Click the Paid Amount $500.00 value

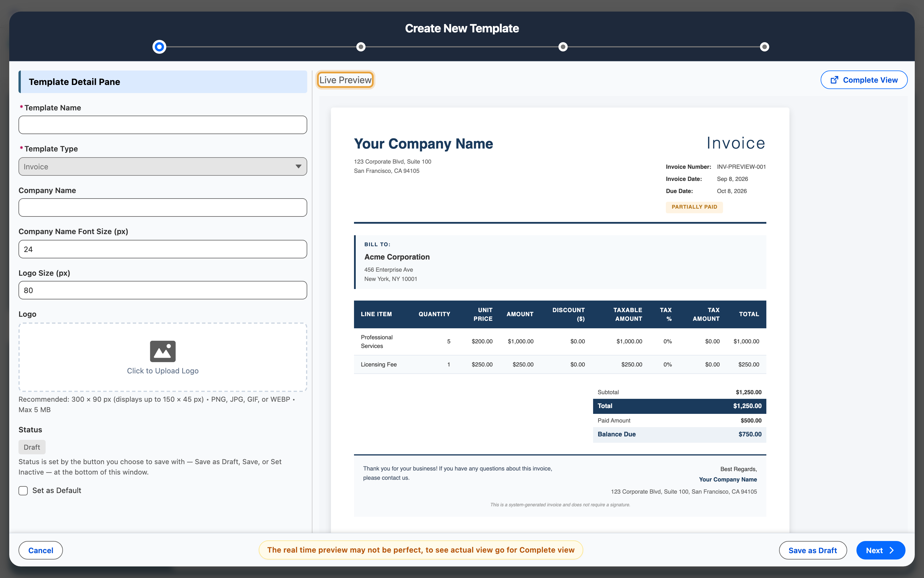(751, 420)
